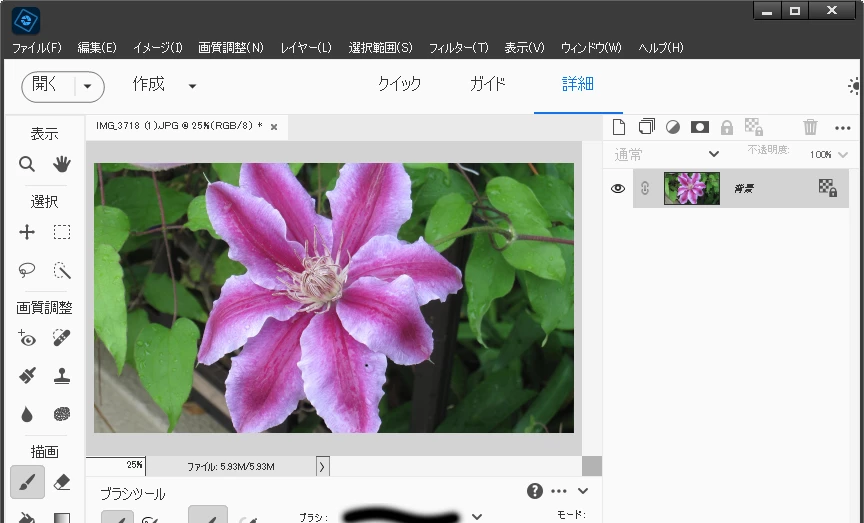Image resolution: width=864 pixels, height=523 pixels.
Task: Select the Sponge tool
Action: [62, 414]
